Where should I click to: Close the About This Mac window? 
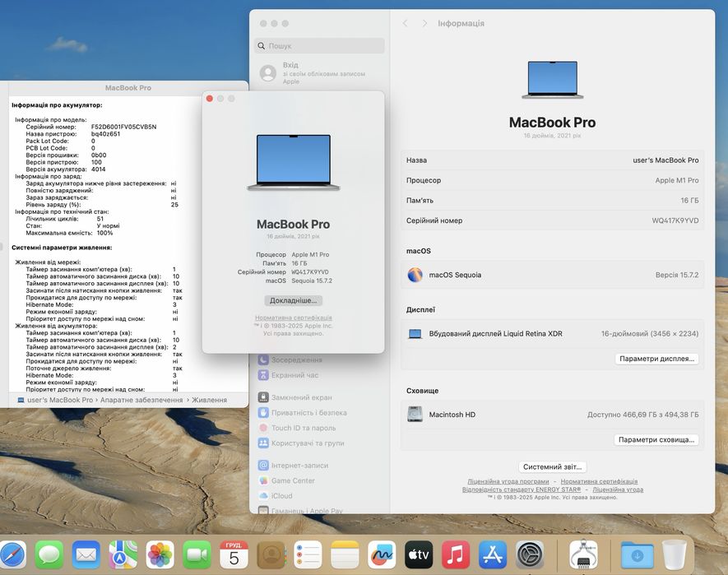tap(210, 99)
